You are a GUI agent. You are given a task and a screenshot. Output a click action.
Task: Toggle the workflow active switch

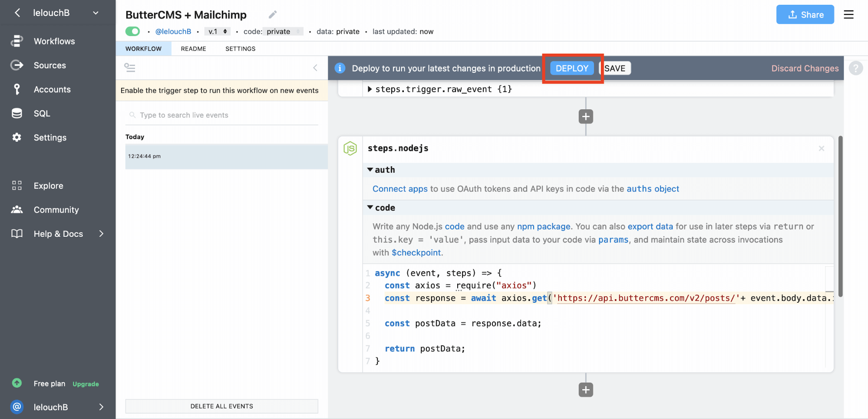pos(132,31)
